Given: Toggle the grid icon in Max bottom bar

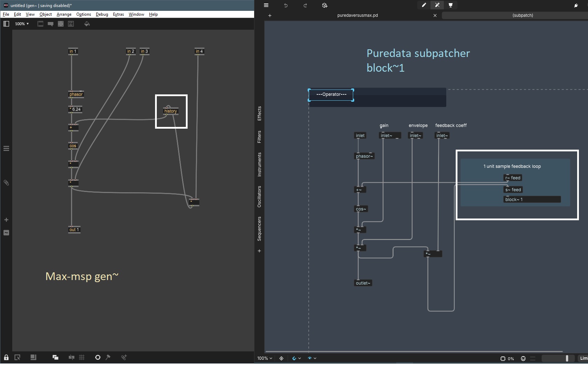Looking at the screenshot, I should click(82, 357).
